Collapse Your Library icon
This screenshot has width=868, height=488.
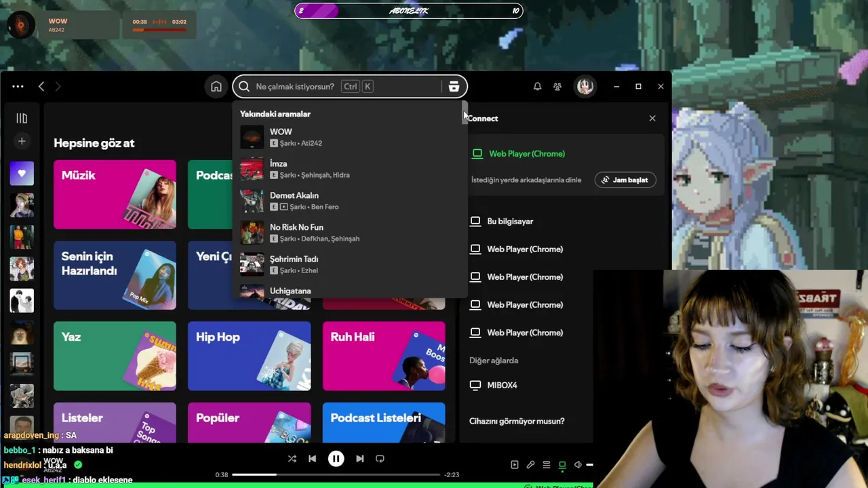click(x=22, y=118)
